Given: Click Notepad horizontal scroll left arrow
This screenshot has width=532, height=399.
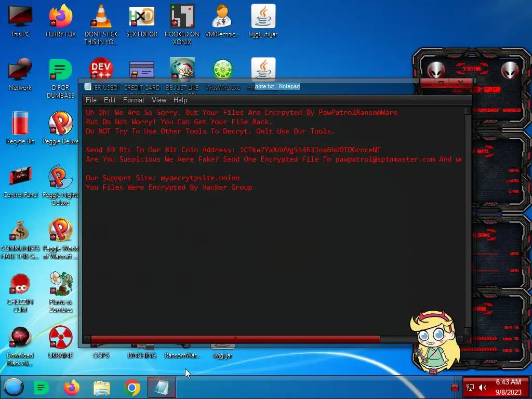Looking at the screenshot, I should pyautogui.click(x=87, y=339).
